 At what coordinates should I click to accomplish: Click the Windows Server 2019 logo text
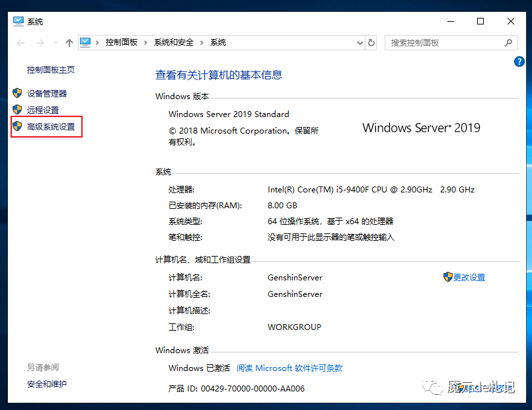[x=421, y=128]
